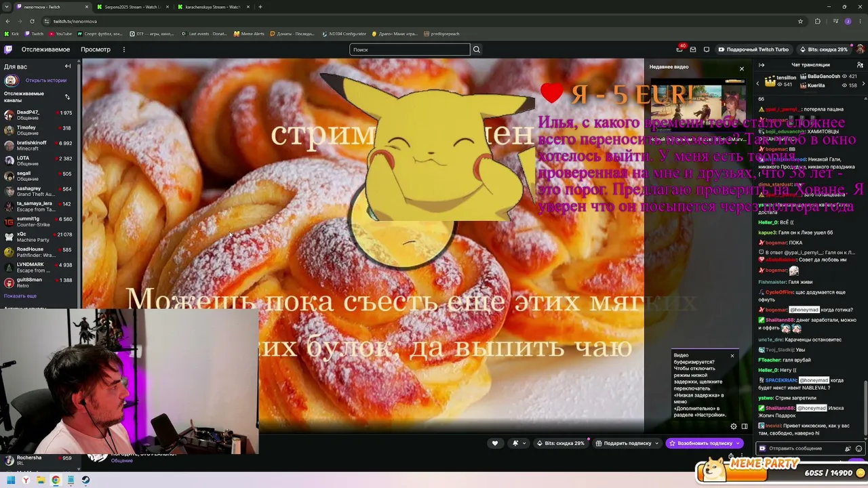Open summit1g channel in the sidebar
The height and width of the screenshot is (488, 868).
point(39,222)
